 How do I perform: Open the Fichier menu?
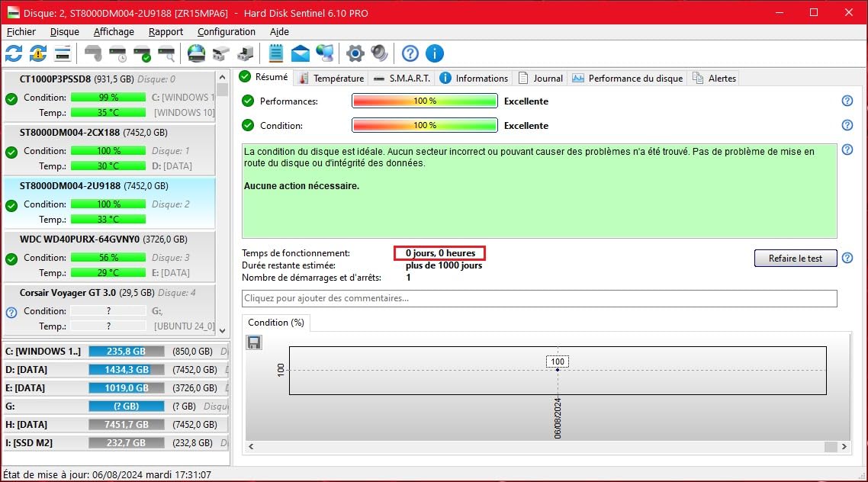pyautogui.click(x=21, y=32)
